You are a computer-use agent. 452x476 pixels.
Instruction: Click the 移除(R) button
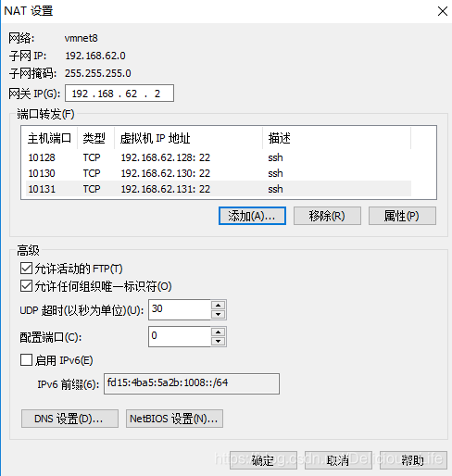(x=327, y=216)
